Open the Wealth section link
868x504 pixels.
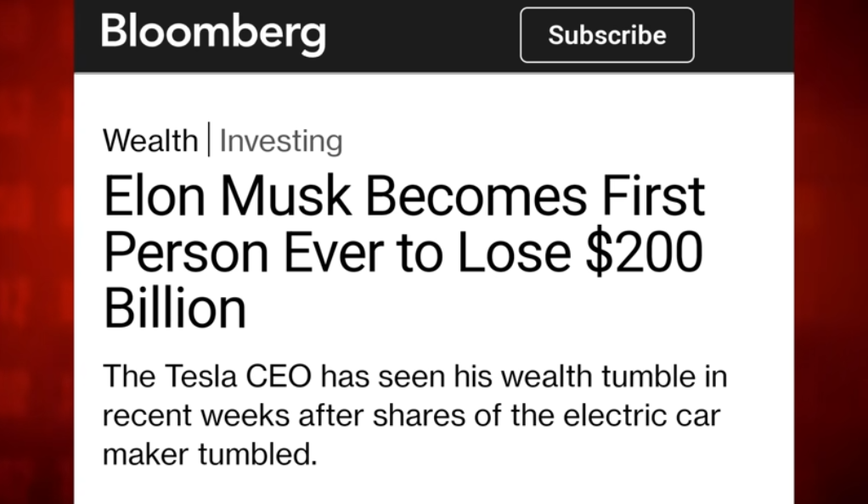coord(150,141)
